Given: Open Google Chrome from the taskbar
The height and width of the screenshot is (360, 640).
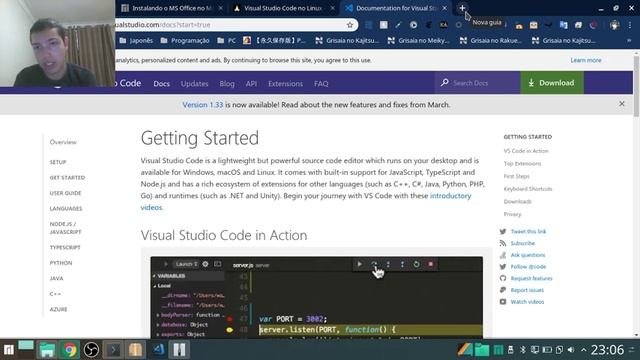Looking at the screenshot, I should [x=69, y=350].
